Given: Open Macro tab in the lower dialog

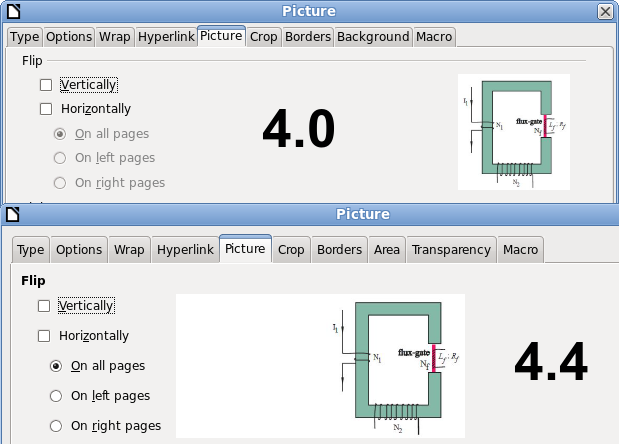Looking at the screenshot, I should tap(520, 250).
